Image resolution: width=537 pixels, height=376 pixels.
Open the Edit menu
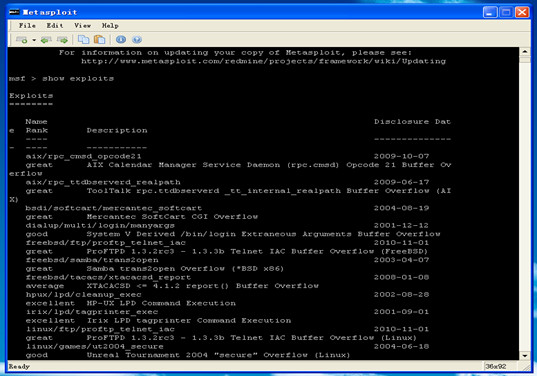click(55, 26)
